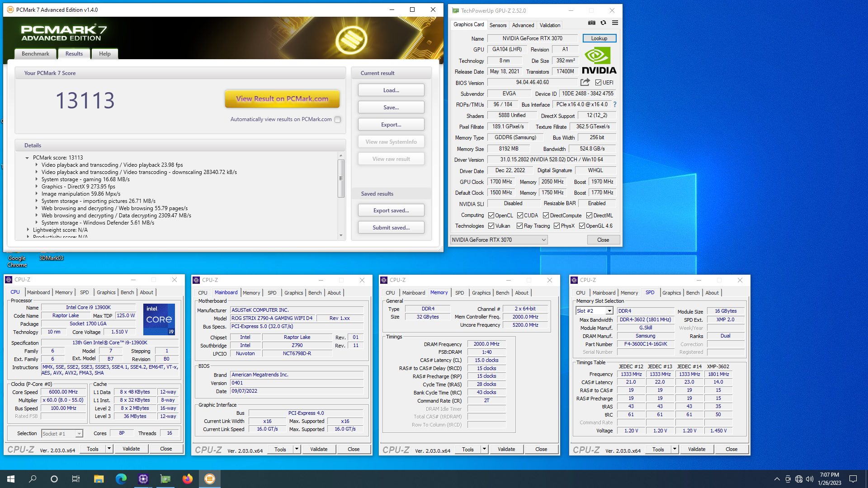Switch to the Advanced tab in GPU-Z
Viewport: 868px width, 488px height.
pos(523,25)
